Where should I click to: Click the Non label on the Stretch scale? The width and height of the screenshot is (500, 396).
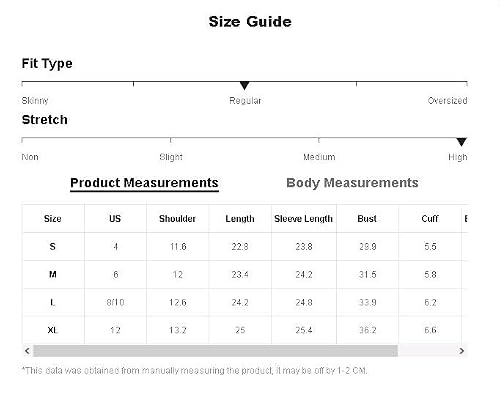click(30, 157)
